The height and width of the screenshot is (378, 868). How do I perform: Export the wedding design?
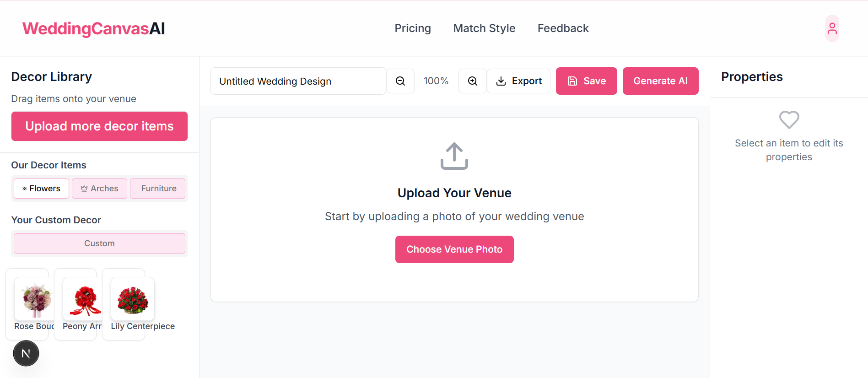pyautogui.click(x=519, y=81)
